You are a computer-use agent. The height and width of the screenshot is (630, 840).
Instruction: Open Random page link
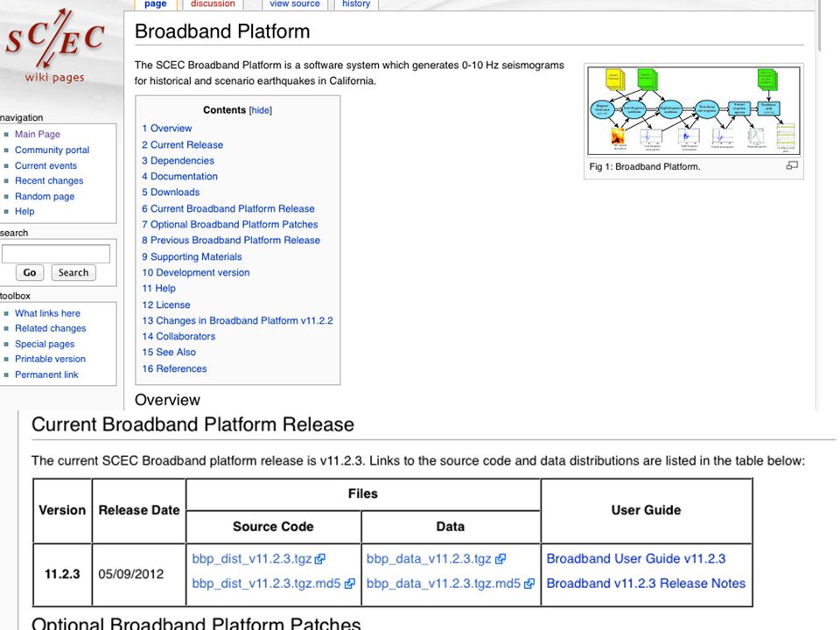(45, 196)
